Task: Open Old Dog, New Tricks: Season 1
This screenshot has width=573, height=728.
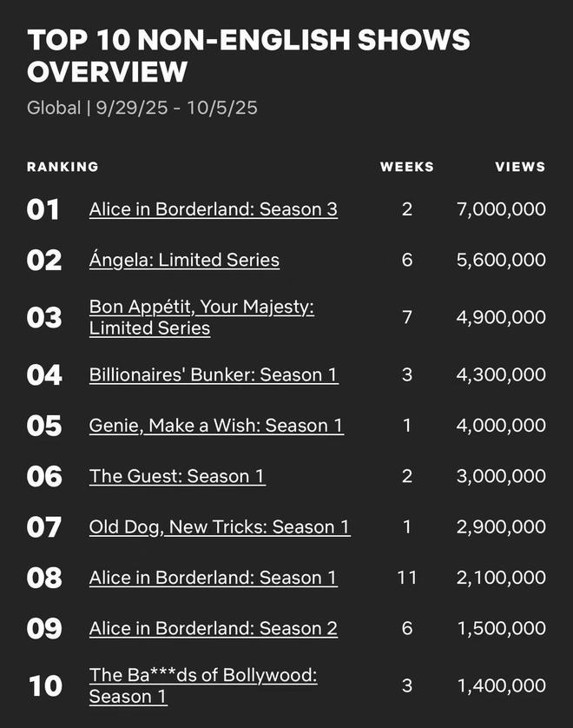Action: point(220,527)
